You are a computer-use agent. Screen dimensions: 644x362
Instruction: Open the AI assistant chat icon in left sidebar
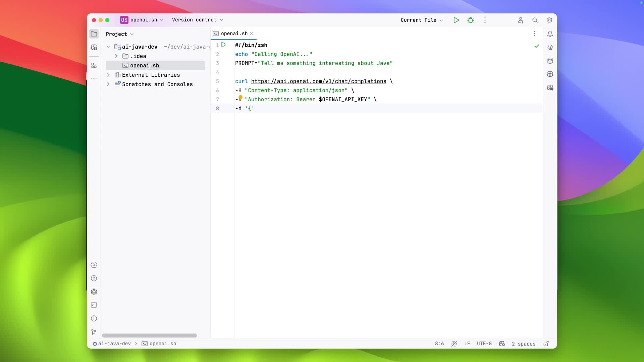(94, 47)
